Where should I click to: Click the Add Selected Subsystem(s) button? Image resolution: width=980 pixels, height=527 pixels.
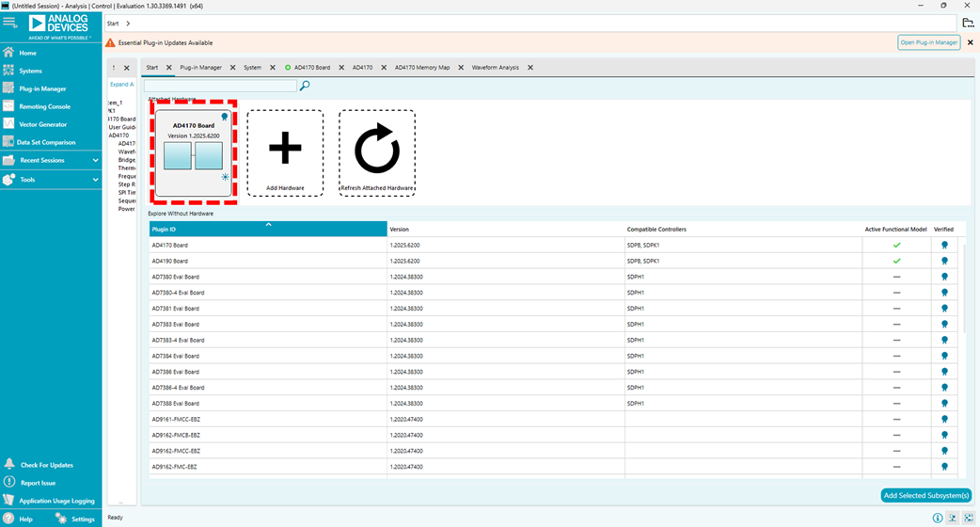point(925,495)
